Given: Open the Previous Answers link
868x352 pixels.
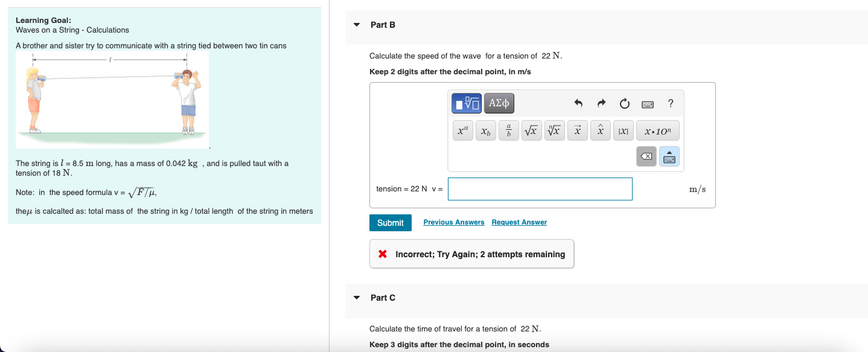Looking at the screenshot, I should tap(453, 222).
